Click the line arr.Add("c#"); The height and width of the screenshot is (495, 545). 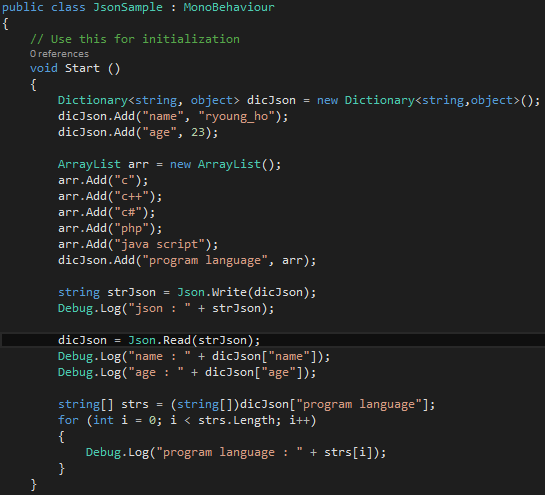(106, 212)
